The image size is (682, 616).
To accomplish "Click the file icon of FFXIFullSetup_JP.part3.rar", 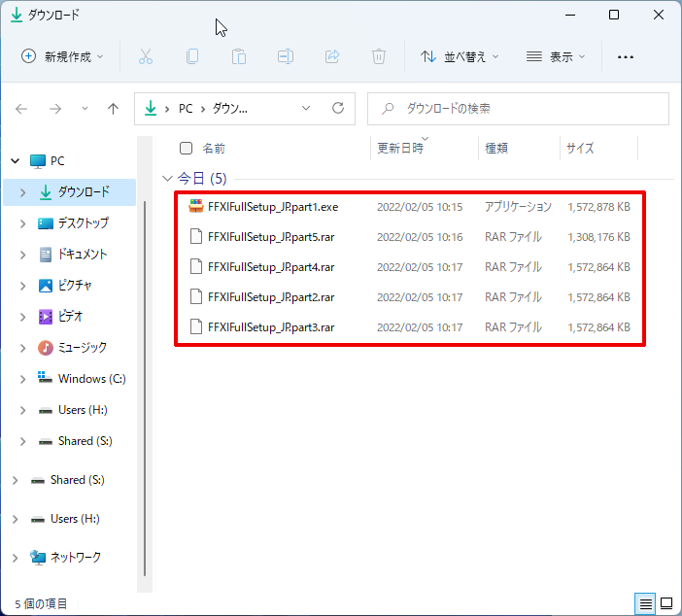I will tap(196, 326).
